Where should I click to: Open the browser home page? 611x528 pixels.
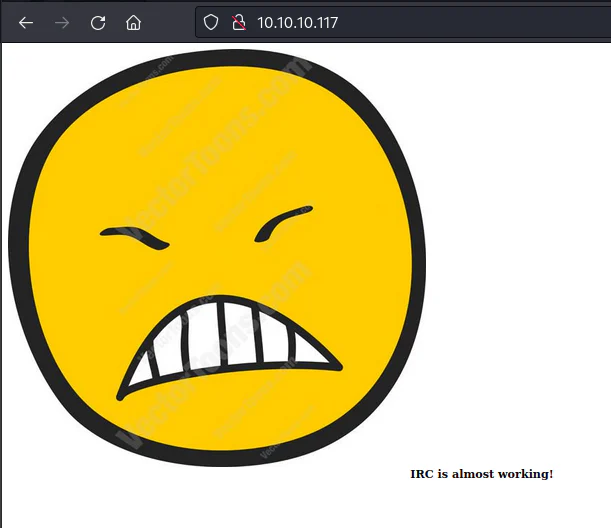coord(133,23)
